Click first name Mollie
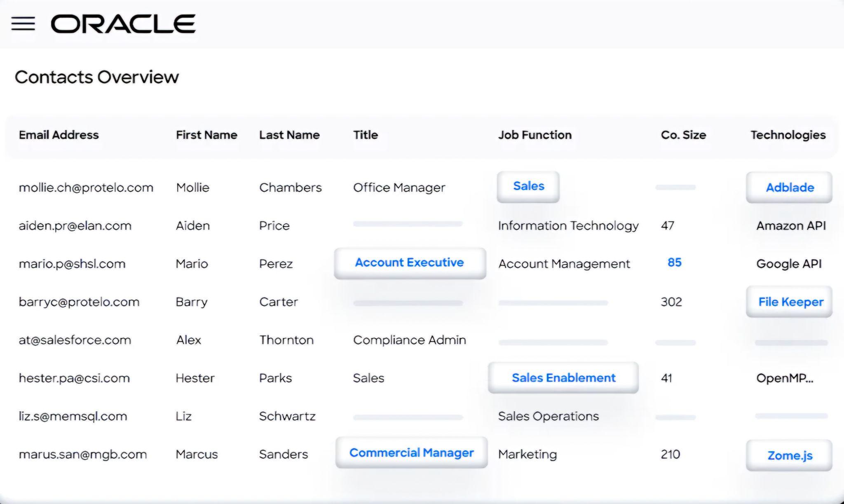Image resolution: width=844 pixels, height=504 pixels. click(x=193, y=188)
